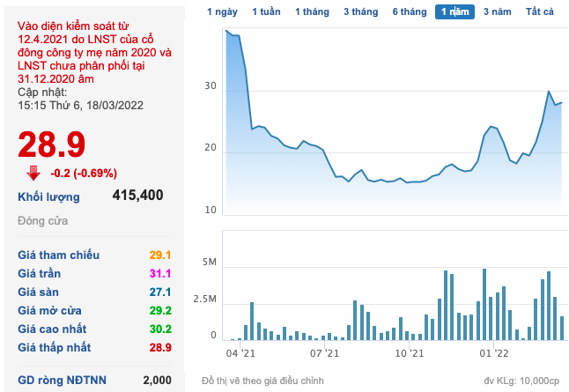Click the price line peak near 04 '21
The image size is (569, 392).
(x=227, y=31)
